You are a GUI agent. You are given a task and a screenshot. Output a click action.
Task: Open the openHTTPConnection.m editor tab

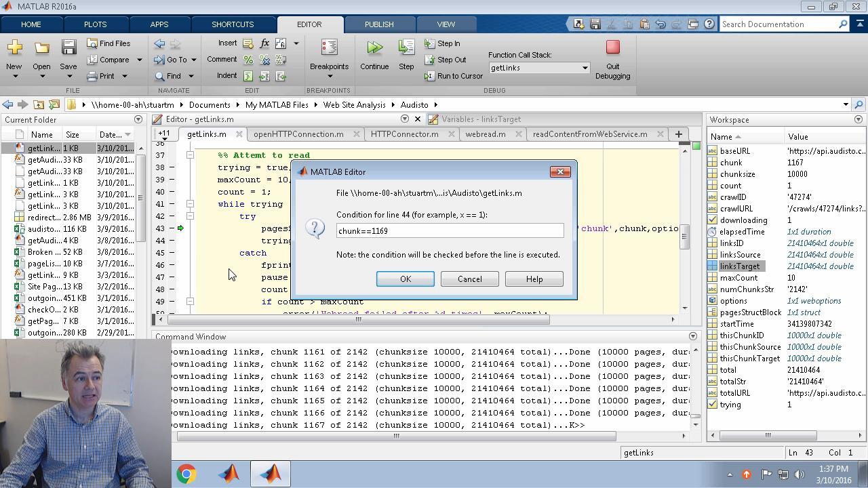tap(298, 134)
